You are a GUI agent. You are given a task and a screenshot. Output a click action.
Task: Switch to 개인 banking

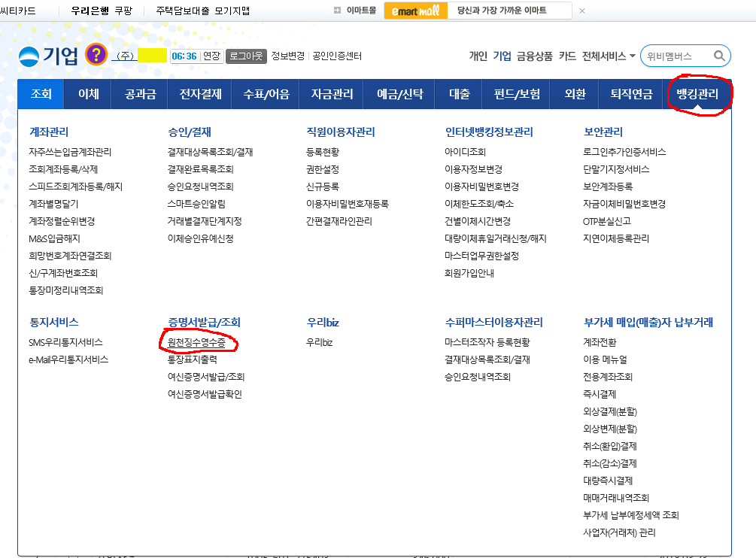478,56
